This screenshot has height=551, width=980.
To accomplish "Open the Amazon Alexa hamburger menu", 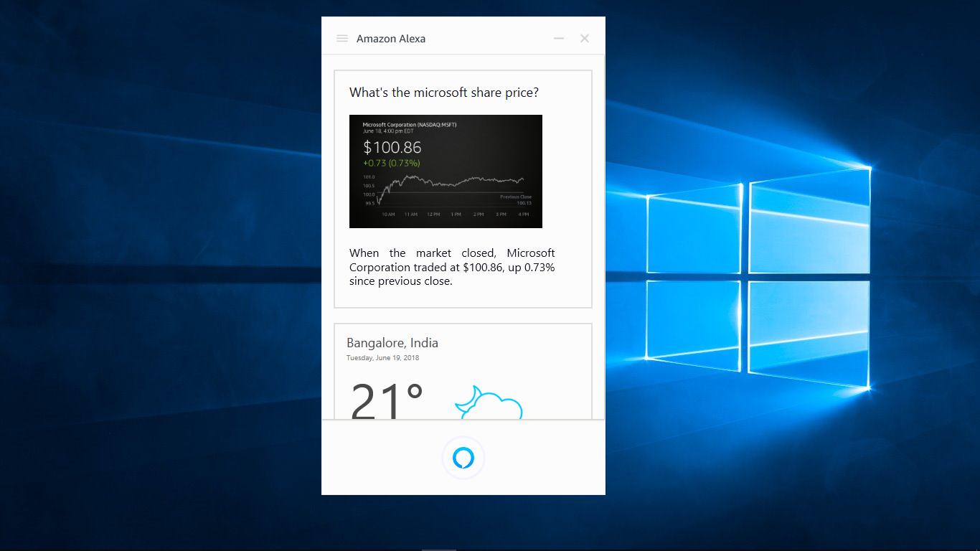I will (342, 39).
